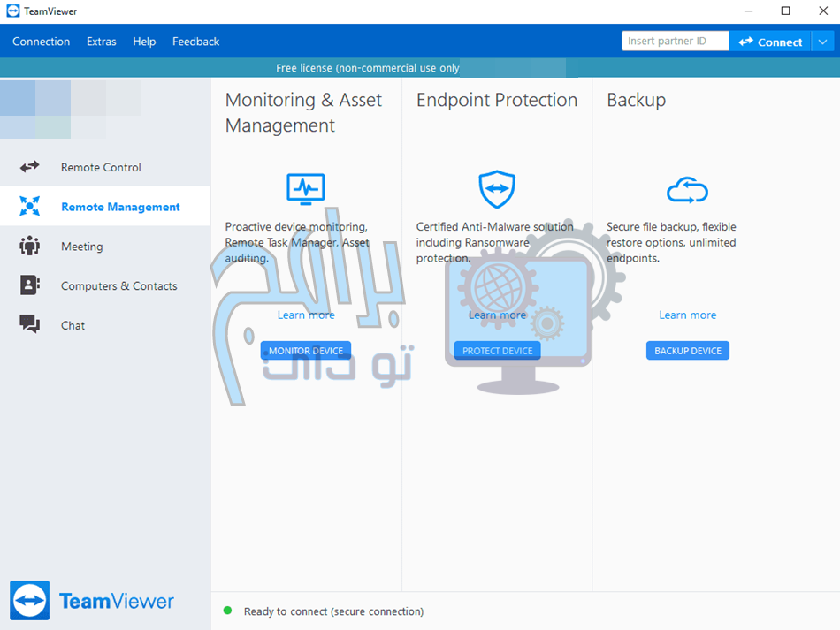The image size is (840, 630).
Task: Click the Insert partner ID field
Action: [675, 42]
